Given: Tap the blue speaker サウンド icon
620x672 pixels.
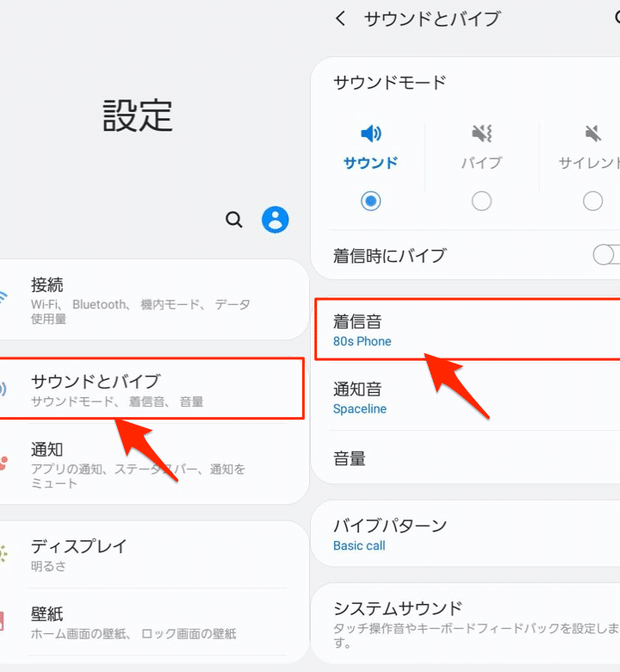Looking at the screenshot, I should pyautogui.click(x=370, y=134).
